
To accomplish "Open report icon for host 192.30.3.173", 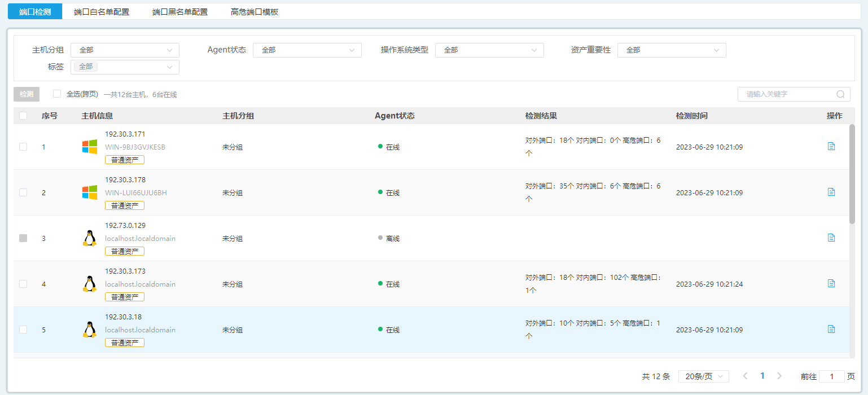I will point(831,283).
